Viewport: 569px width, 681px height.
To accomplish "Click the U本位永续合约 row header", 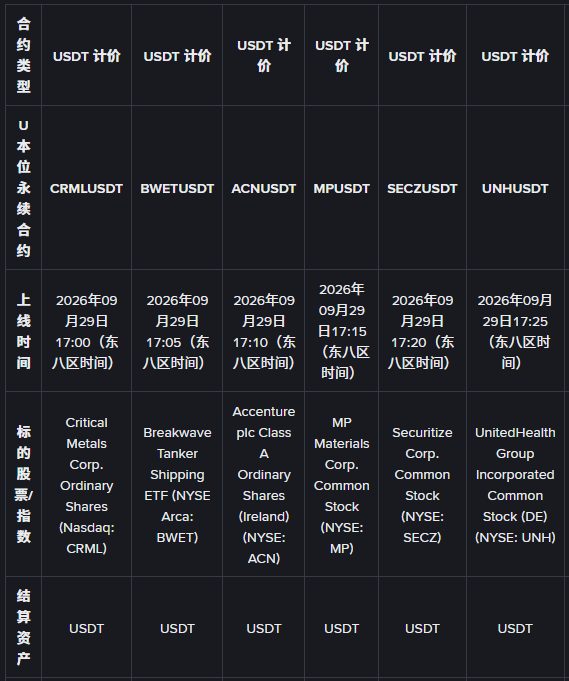I will (23, 188).
